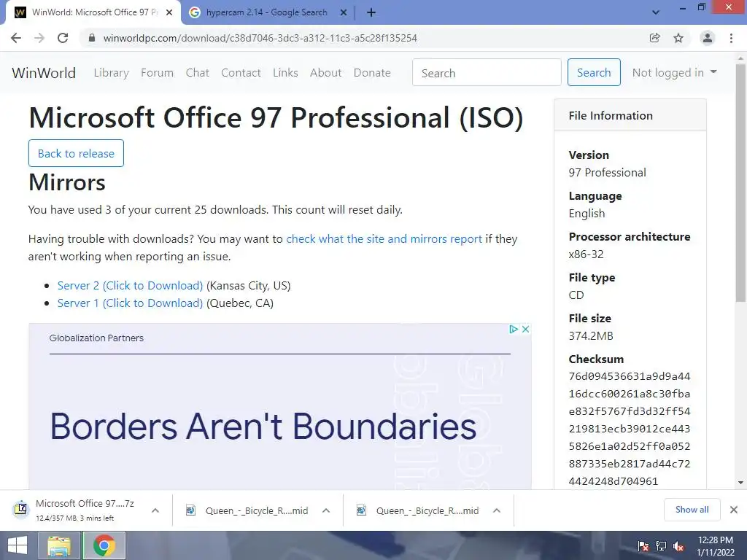
Task: Close the downloads bar
Action: tap(734, 510)
